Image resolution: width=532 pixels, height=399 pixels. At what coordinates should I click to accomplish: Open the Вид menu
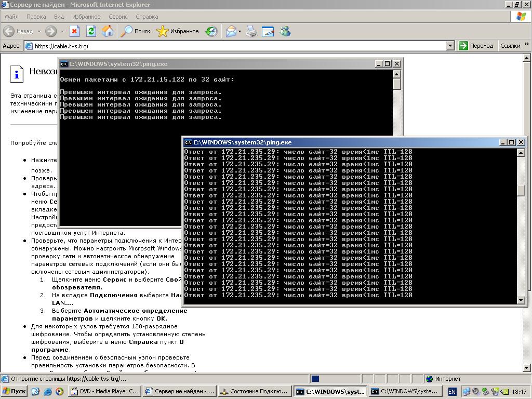click(x=59, y=17)
